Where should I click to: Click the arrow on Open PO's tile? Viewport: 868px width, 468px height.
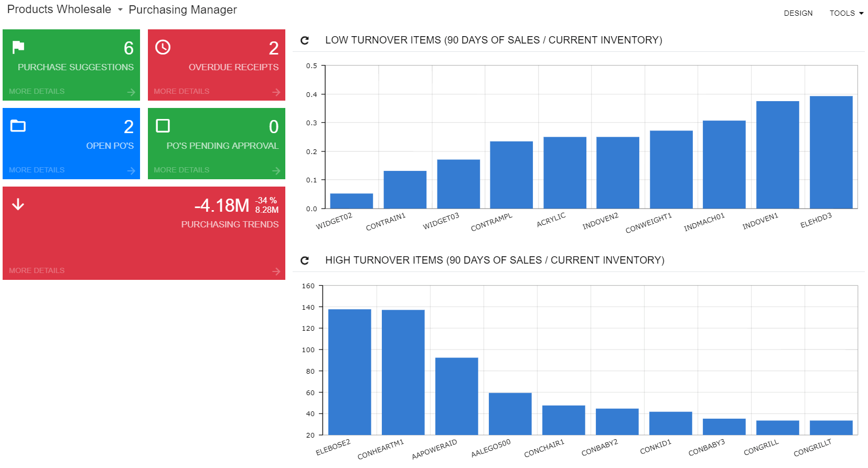click(131, 171)
